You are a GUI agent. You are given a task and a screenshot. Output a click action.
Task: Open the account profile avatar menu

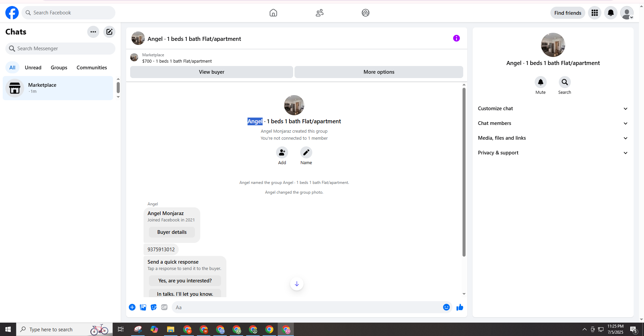pyautogui.click(x=627, y=13)
